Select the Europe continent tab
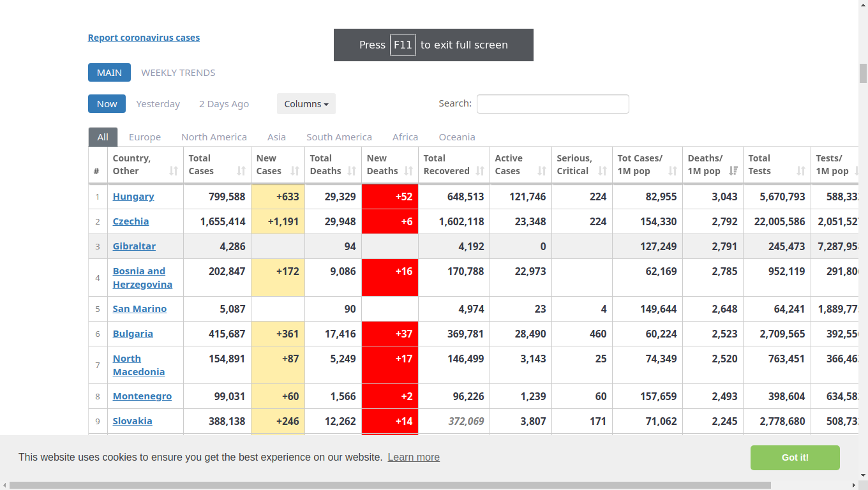 pyautogui.click(x=145, y=137)
